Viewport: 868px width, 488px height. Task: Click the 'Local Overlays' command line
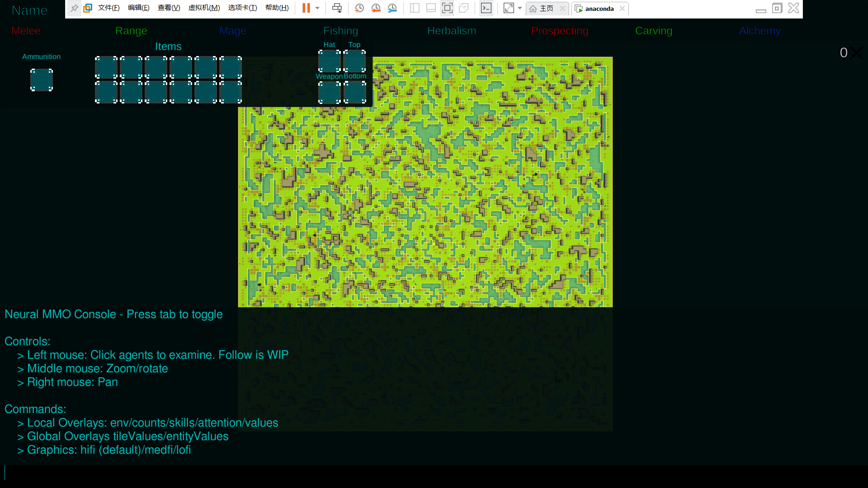coord(148,423)
